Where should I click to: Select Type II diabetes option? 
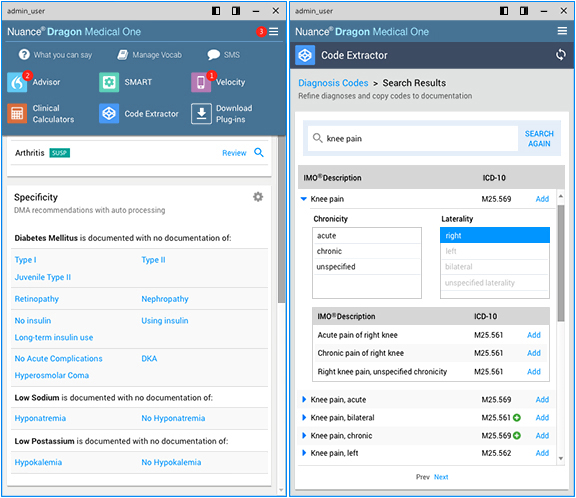153,260
